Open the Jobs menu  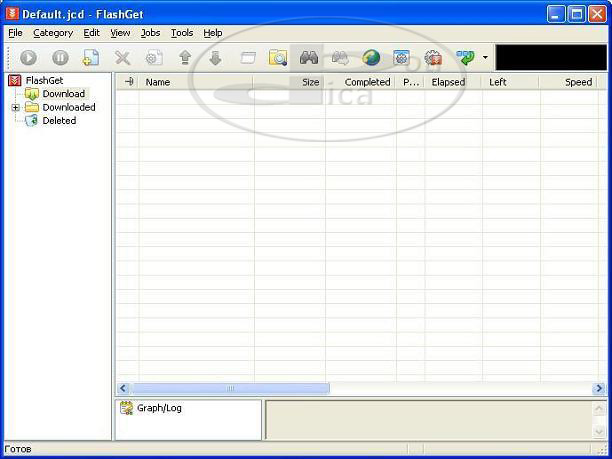[150, 33]
